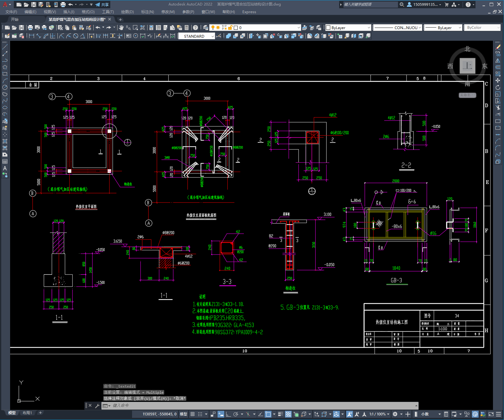Toggle snap mode dots in status bar

(200, 414)
